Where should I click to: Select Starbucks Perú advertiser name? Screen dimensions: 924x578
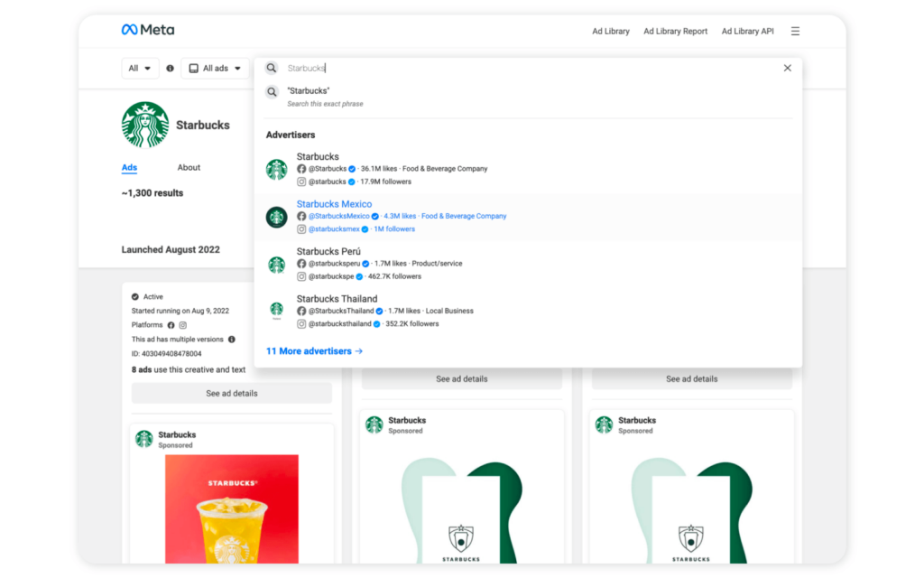pos(328,251)
